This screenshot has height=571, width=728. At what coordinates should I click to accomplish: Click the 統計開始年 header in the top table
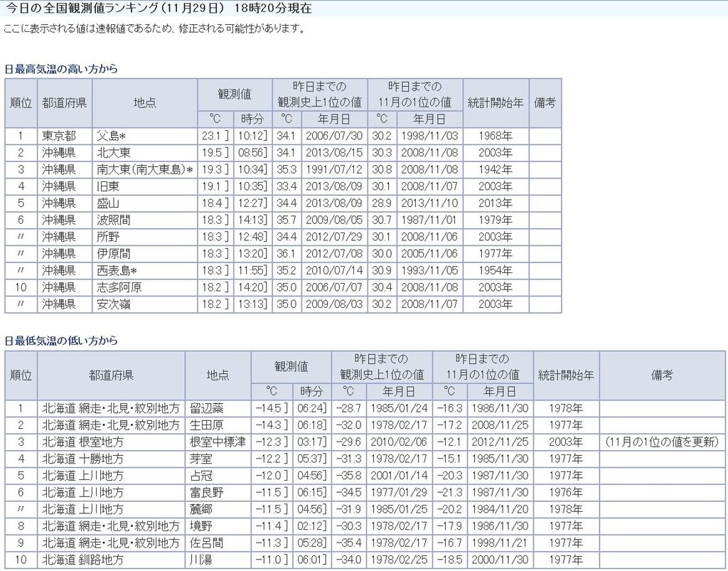tap(496, 102)
